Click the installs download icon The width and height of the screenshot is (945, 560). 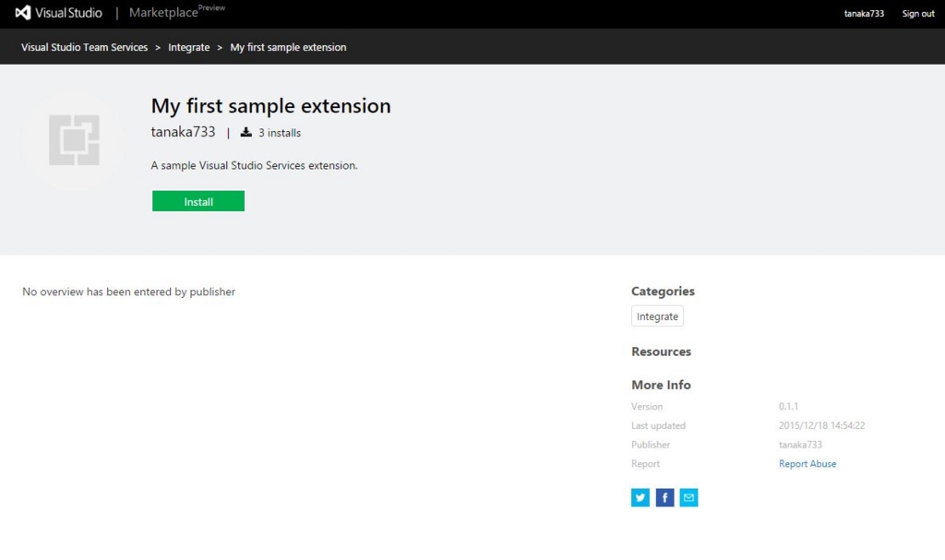click(x=245, y=132)
